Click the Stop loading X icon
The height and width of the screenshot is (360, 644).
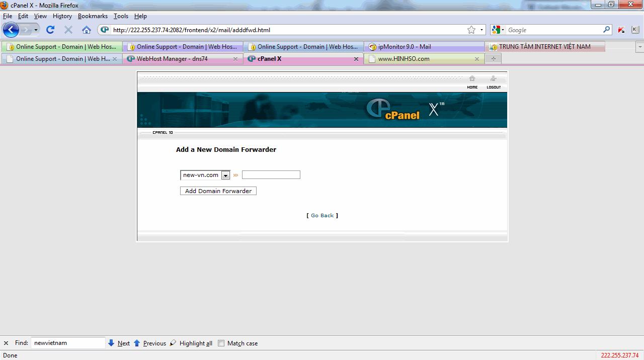68,30
